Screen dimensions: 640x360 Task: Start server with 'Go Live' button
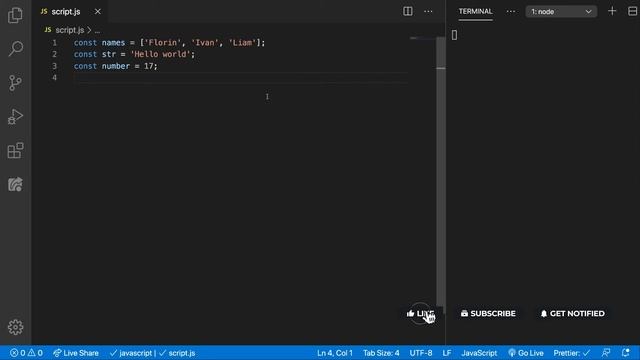pyautogui.click(x=526, y=353)
